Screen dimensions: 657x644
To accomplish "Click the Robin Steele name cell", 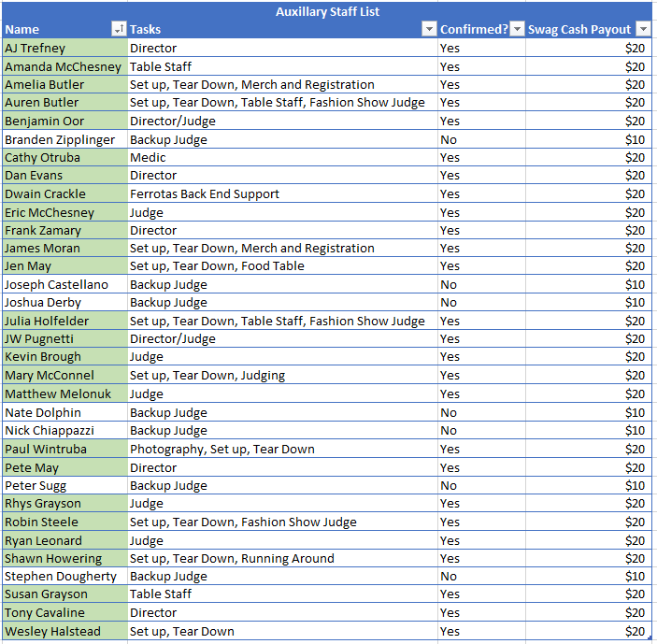I will pos(64,522).
